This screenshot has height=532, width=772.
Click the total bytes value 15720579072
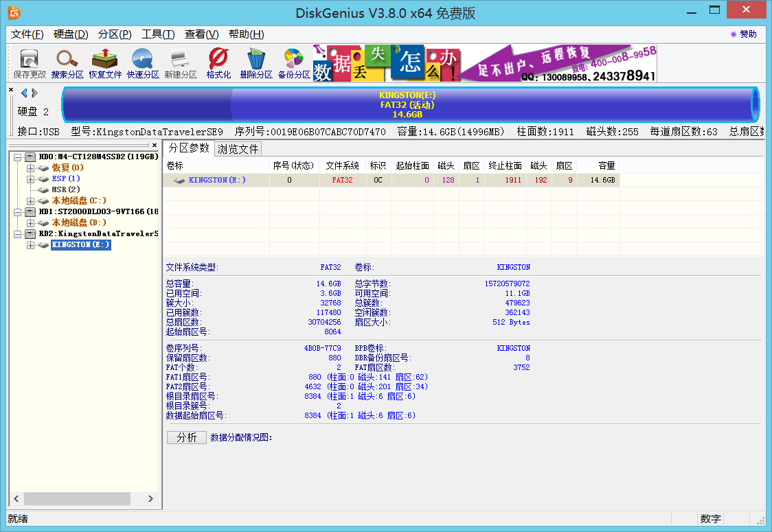pos(507,284)
